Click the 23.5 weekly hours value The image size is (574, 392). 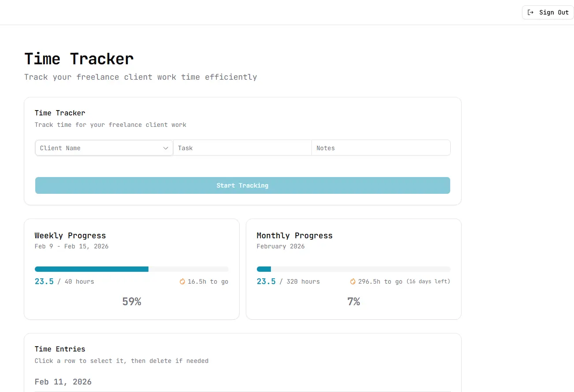(x=44, y=281)
